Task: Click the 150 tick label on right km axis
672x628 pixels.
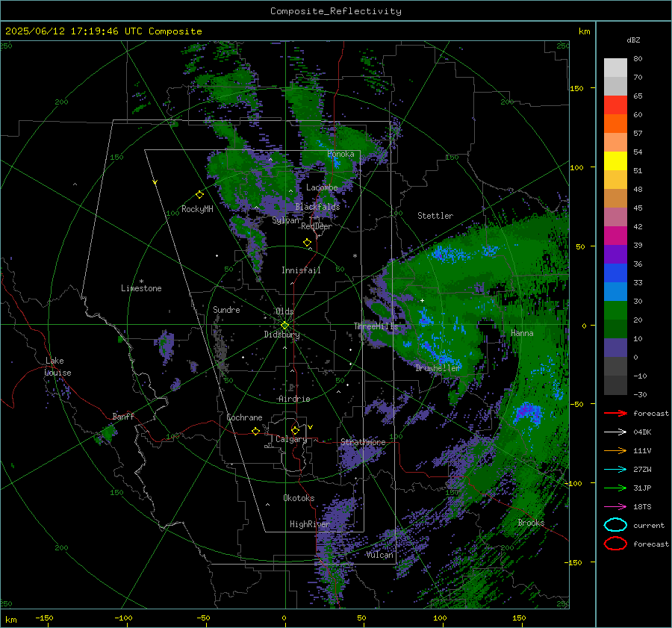Action: tap(577, 88)
